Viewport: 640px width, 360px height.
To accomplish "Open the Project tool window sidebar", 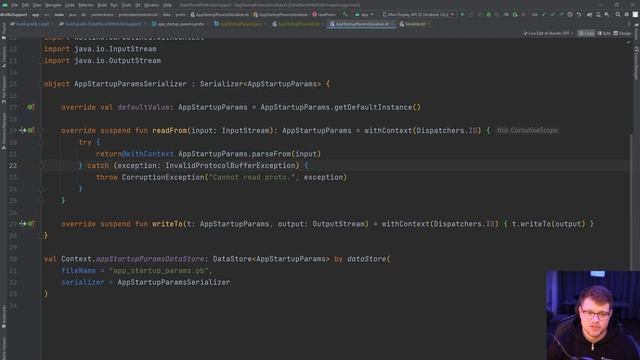I will [x=4, y=31].
